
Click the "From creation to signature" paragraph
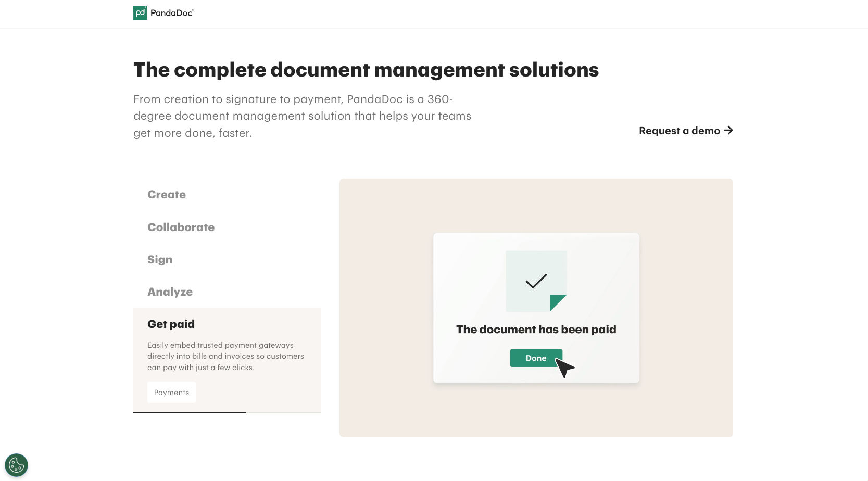(x=302, y=116)
